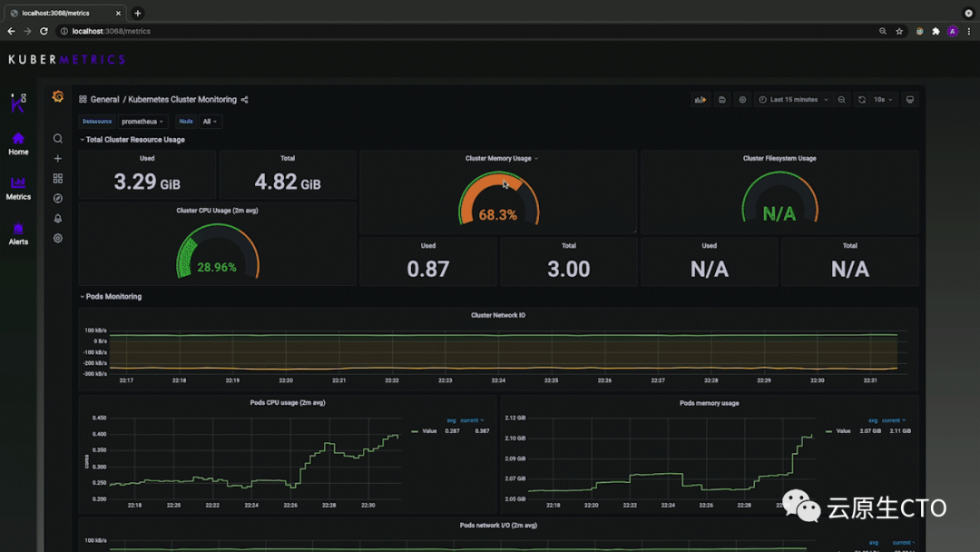Viewport: 980px width, 552px height.
Task: Open the Configuration gear in the sidebar
Action: click(x=57, y=238)
